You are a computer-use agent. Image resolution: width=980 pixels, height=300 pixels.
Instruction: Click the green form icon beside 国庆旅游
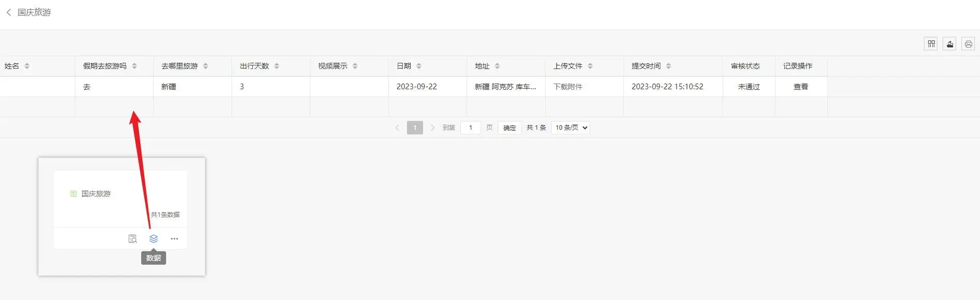point(73,194)
